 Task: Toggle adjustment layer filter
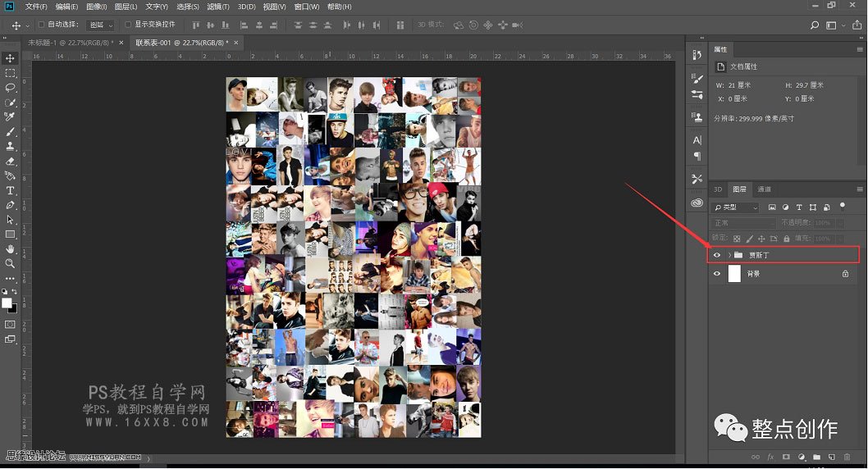pos(785,207)
